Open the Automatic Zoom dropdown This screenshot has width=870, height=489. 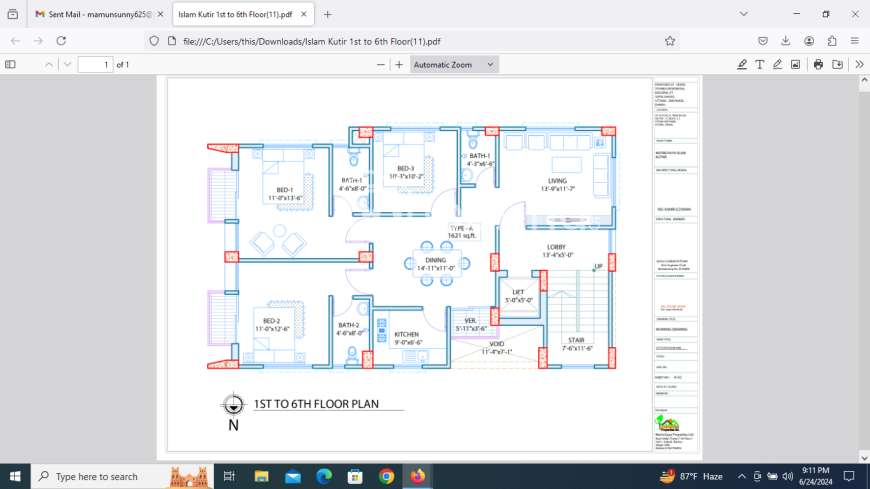coord(454,64)
